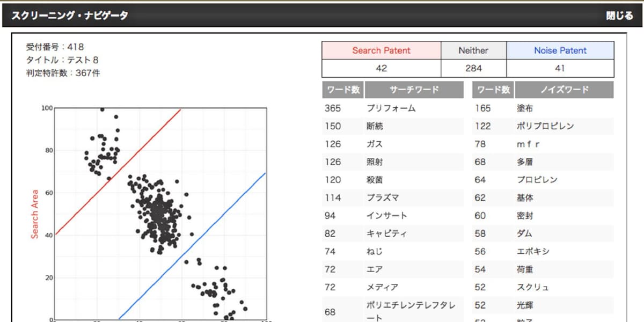Click the Search Patent count 42
644x322 pixels.
[x=381, y=68]
